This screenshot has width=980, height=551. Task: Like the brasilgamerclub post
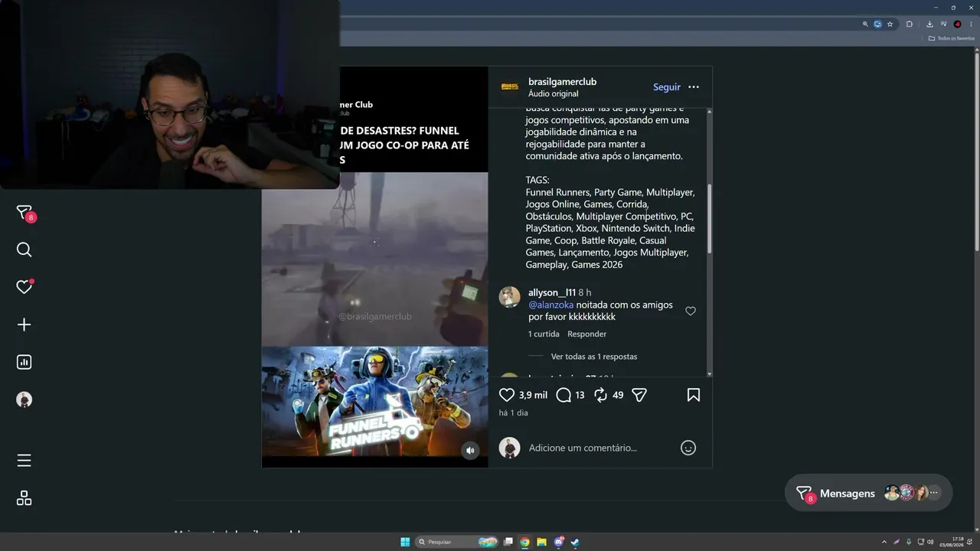(507, 395)
